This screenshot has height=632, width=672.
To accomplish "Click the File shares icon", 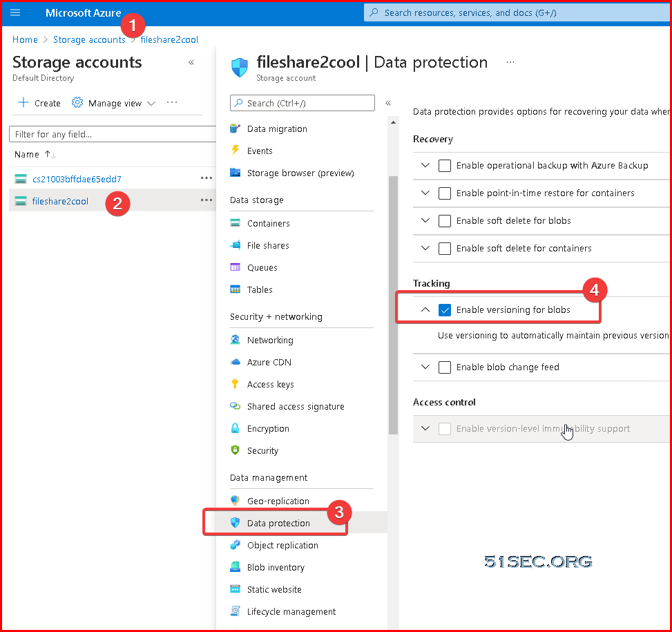I will click(x=235, y=245).
